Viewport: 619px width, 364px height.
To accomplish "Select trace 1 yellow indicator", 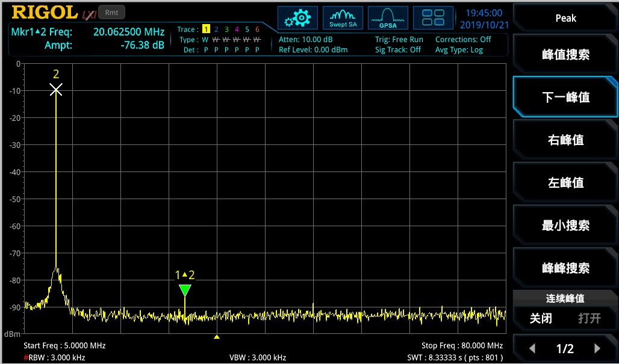I will pos(205,29).
